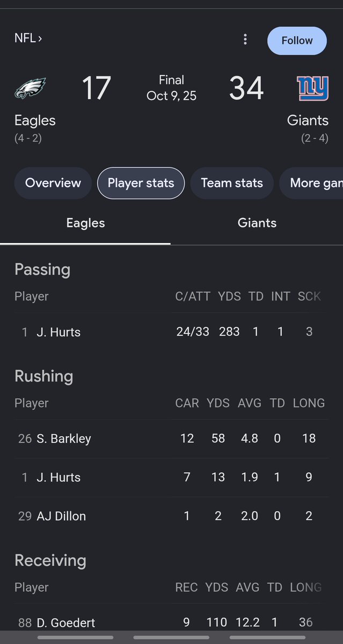Tap the Giants NY logo
The height and width of the screenshot is (644, 343).
313,88
